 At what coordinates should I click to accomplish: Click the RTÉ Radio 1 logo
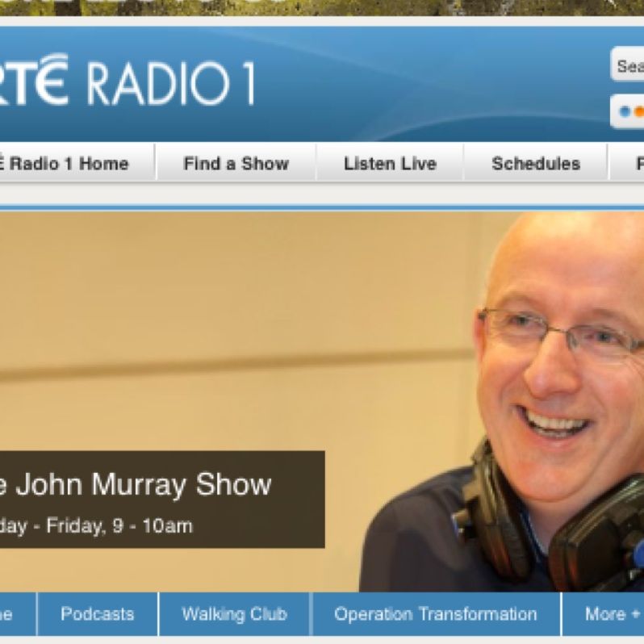click(127, 81)
